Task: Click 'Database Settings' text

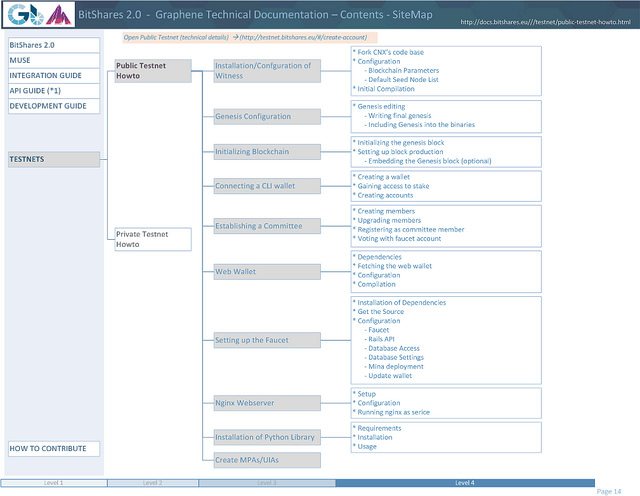Action: pos(396,357)
